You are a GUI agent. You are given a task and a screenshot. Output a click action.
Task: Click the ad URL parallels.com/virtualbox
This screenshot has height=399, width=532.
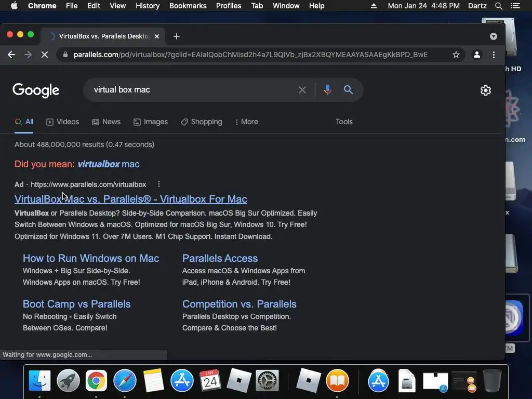tap(88, 184)
